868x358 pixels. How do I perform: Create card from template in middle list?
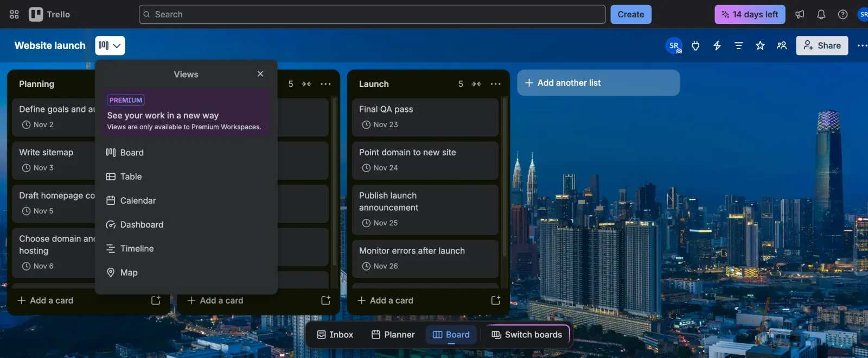325,300
